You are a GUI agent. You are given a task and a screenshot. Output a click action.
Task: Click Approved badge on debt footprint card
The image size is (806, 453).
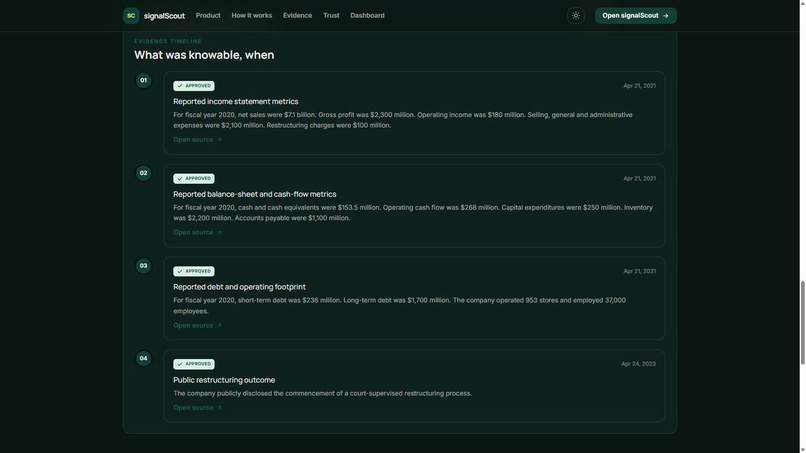pos(194,271)
